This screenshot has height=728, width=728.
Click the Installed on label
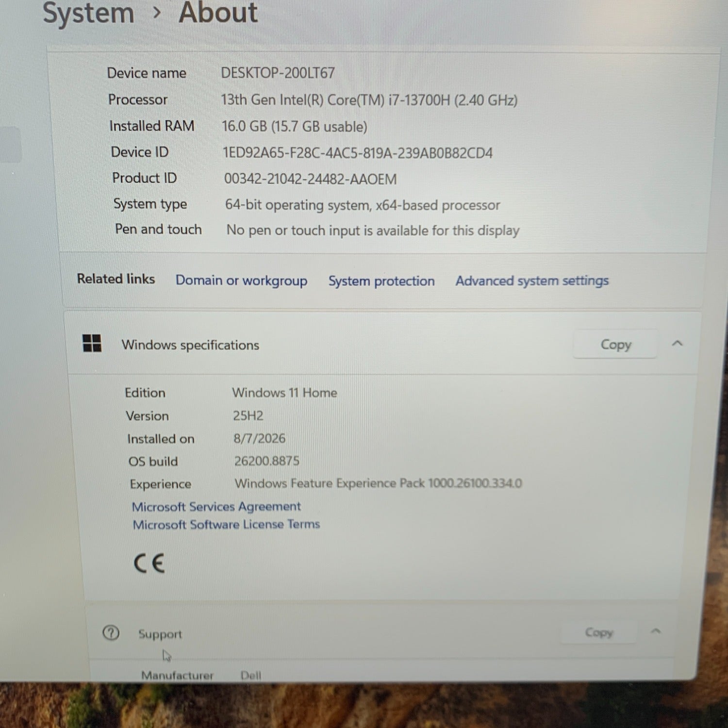pos(161,439)
